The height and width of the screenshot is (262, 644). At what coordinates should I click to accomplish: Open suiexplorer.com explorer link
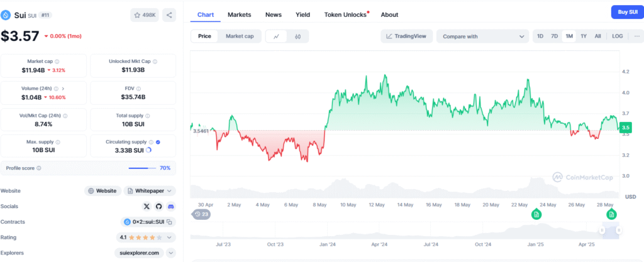click(x=139, y=253)
